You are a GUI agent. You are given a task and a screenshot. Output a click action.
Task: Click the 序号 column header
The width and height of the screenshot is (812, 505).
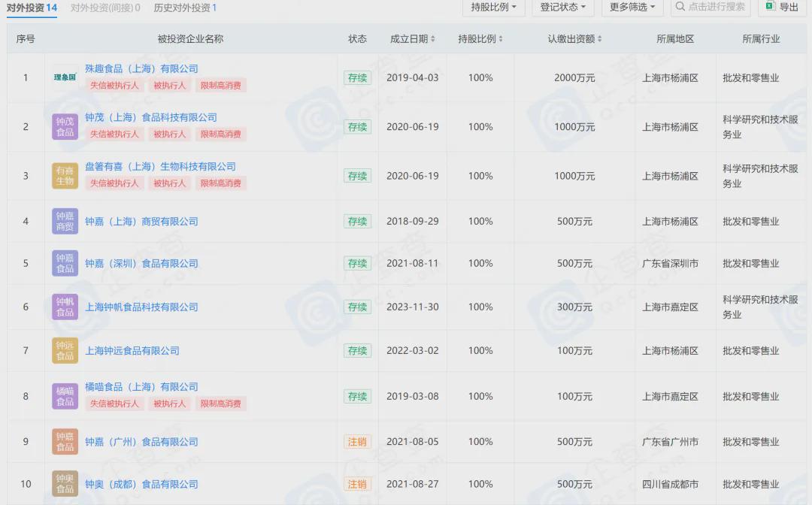point(26,39)
